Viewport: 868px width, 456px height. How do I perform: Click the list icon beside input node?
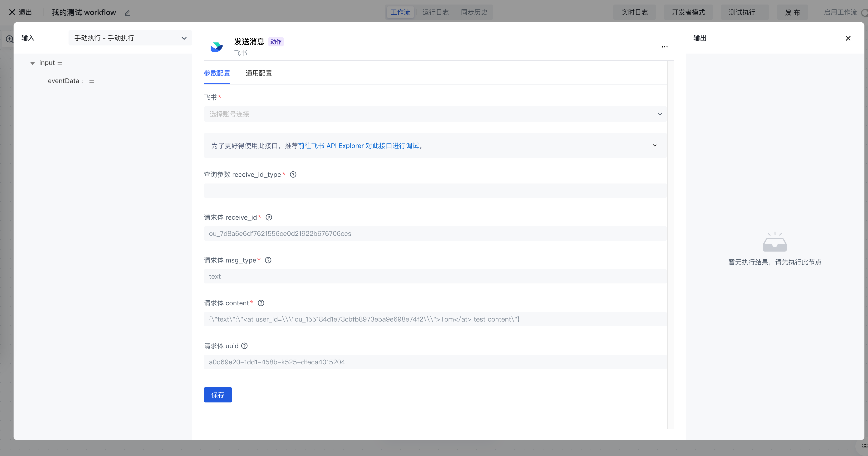click(x=60, y=63)
